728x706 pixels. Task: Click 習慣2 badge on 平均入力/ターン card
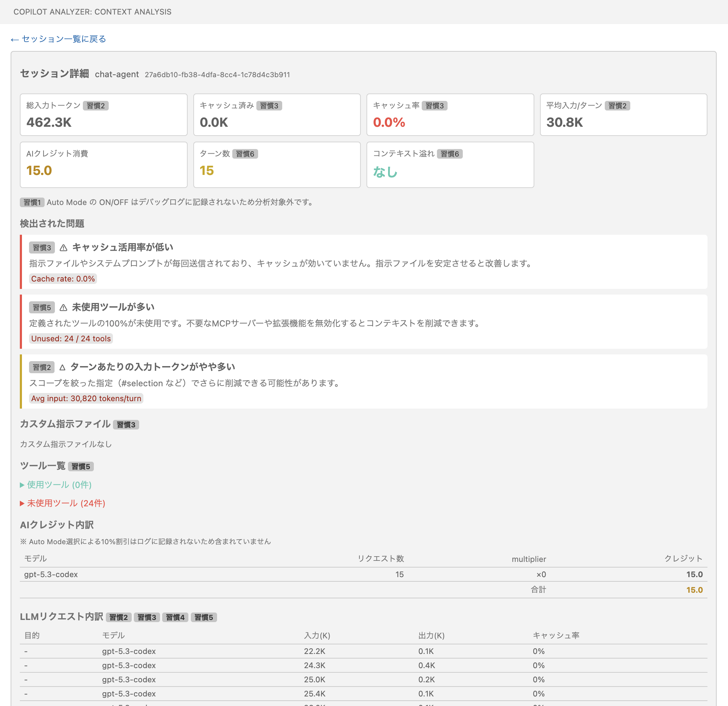pyautogui.click(x=617, y=106)
